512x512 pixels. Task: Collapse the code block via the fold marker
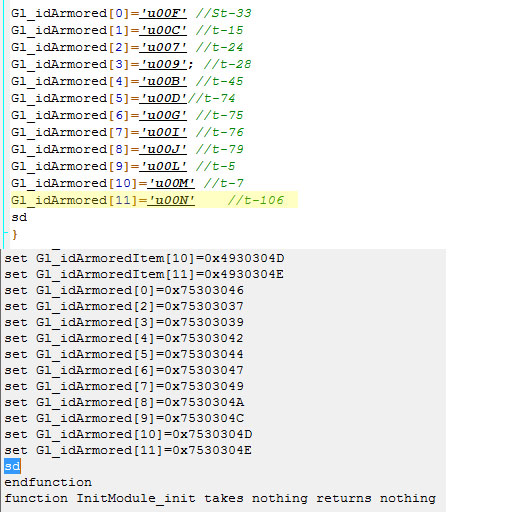point(5,232)
